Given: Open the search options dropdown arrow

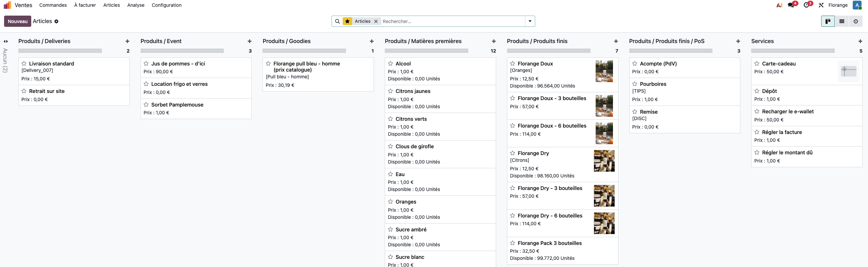Looking at the screenshot, I should (530, 21).
